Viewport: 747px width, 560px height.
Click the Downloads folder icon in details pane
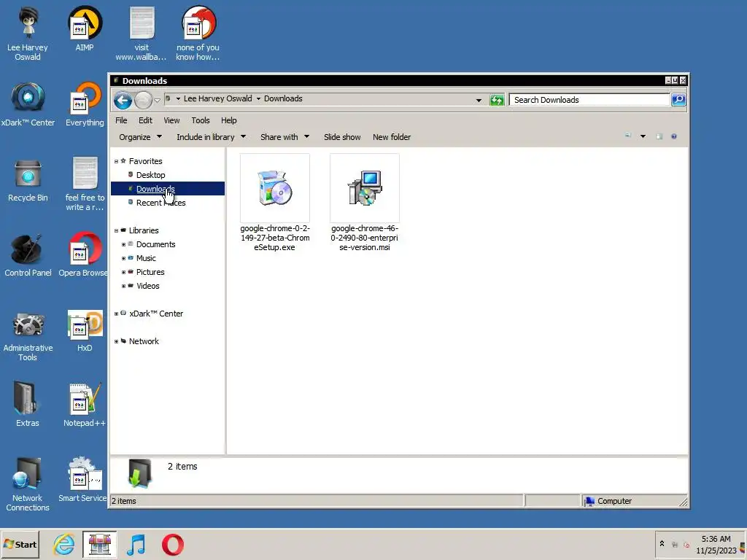click(139, 472)
